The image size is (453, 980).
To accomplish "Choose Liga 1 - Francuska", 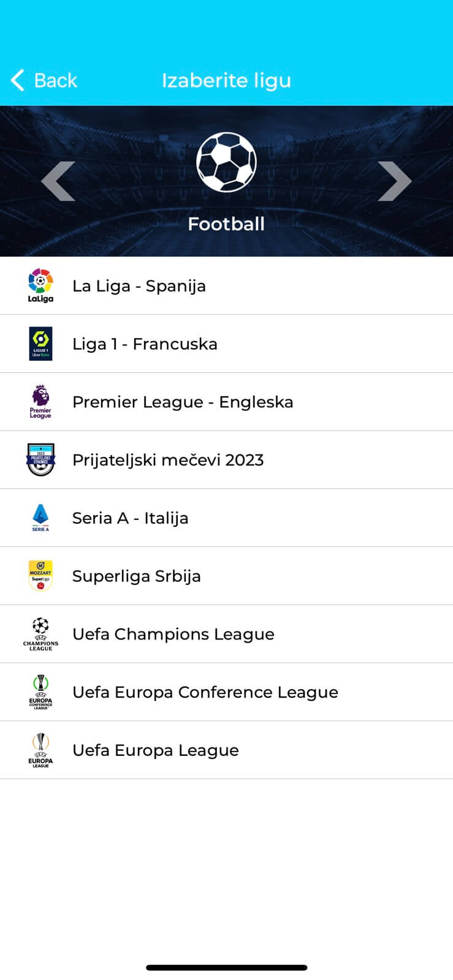I will (x=145, y=344).
